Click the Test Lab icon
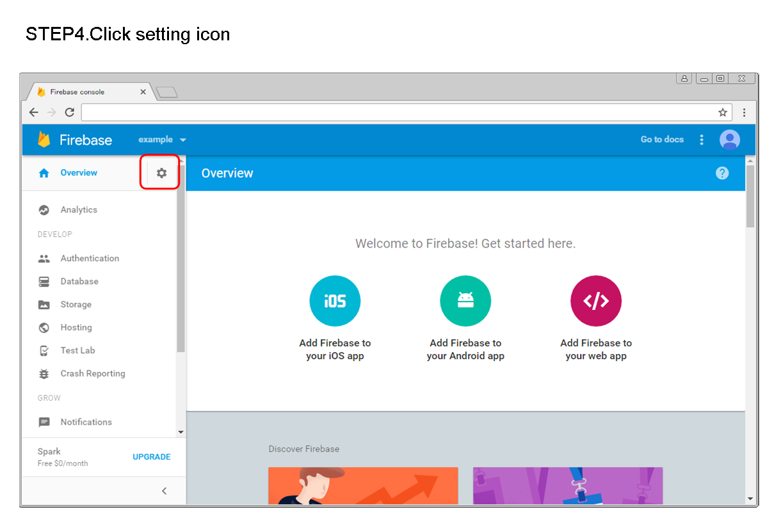774x532 pixels. point(44,351)
